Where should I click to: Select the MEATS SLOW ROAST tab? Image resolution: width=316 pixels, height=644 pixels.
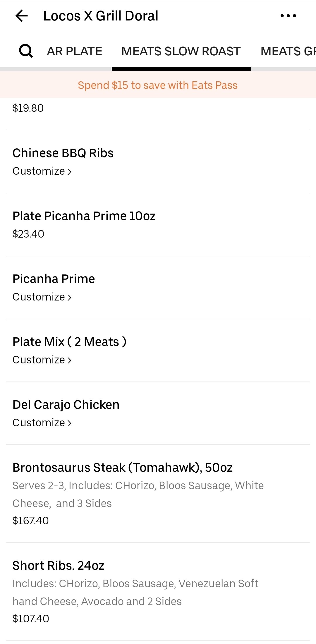pos(181,51)
